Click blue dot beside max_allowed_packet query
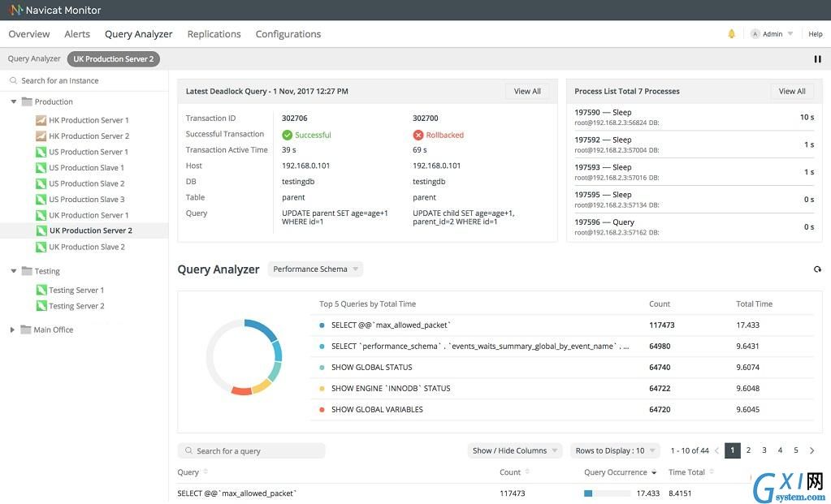This screenshot has width=831, height=504. [x=322, y=325]
